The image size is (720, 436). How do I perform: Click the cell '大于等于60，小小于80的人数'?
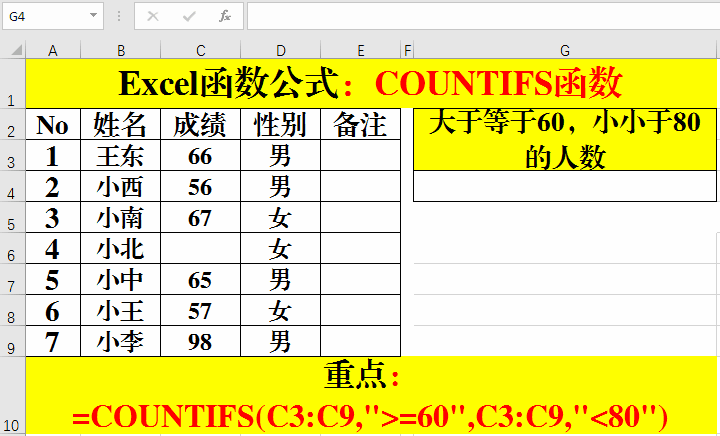pos(565,140)
